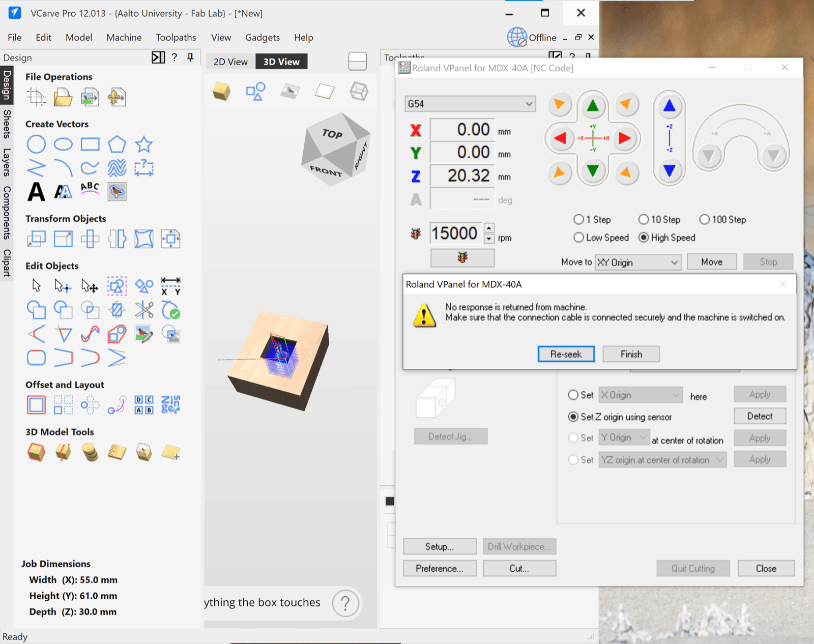
Task: Pick the Selection arrow tool
Action: point(36,286)
